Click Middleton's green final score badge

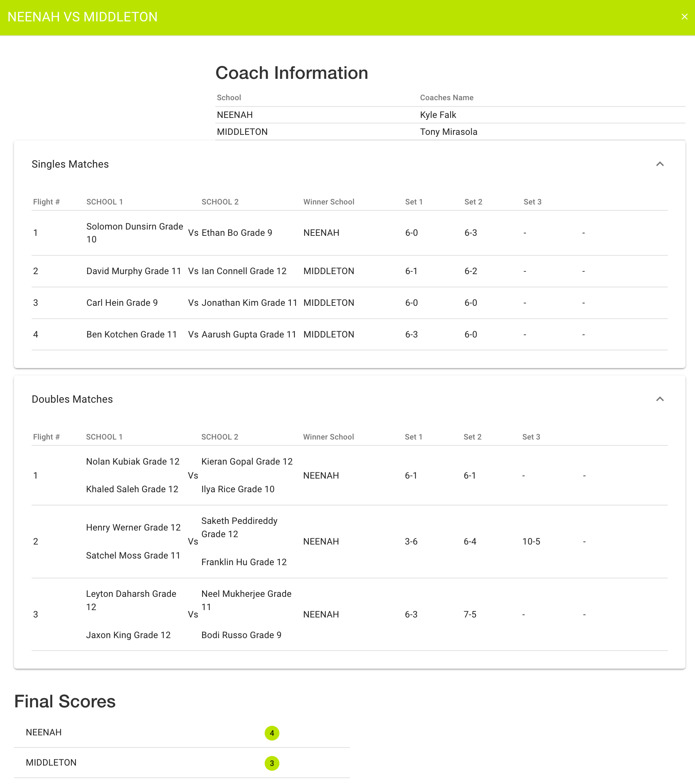272,763
